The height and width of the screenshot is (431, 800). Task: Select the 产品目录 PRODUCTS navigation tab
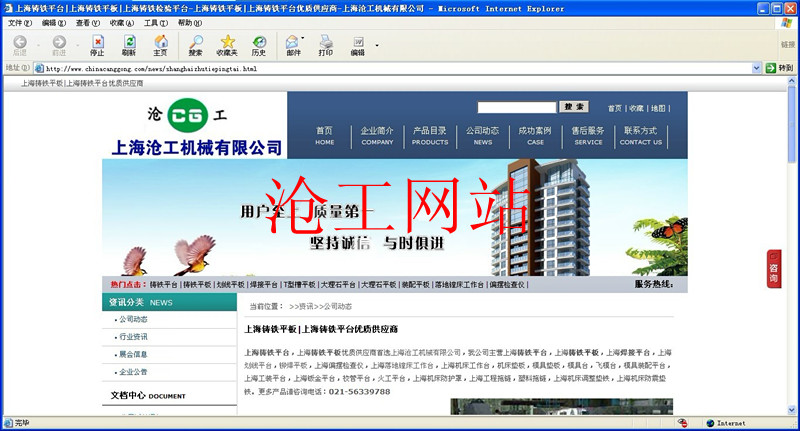coord(430,135)
